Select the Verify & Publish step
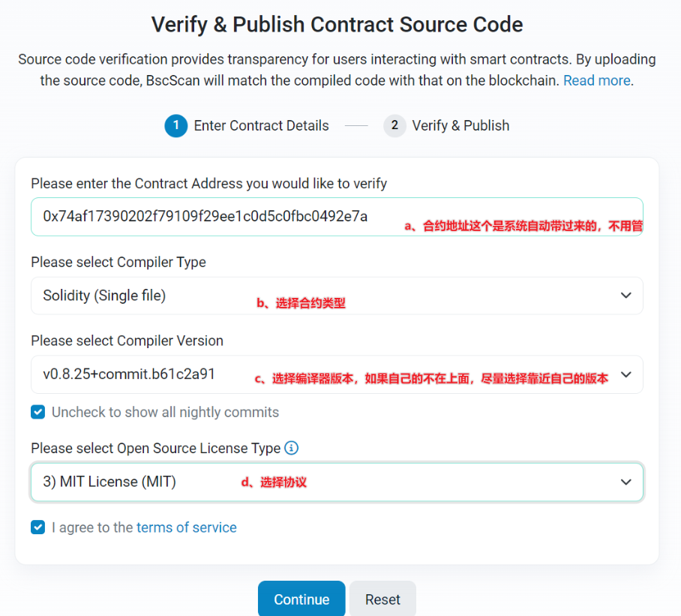The image size is (681, 616). (x=460, y=125)
